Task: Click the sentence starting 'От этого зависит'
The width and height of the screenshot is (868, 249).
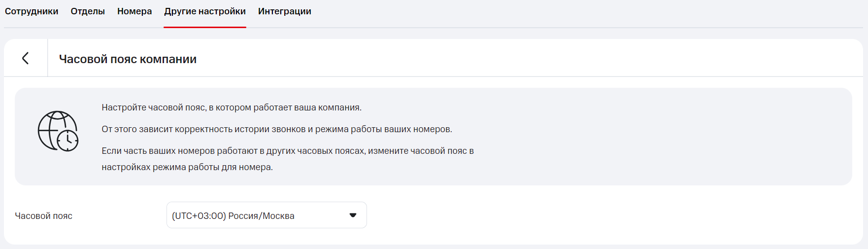Action: pos(276,129)
